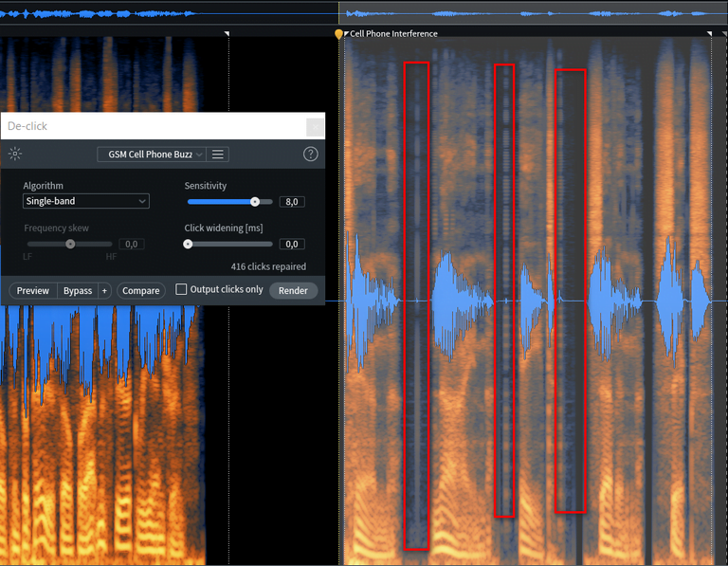This screenshot has width=728, height=566.
Task: Click the Click widening value field
Action: (x=291, y=245)
